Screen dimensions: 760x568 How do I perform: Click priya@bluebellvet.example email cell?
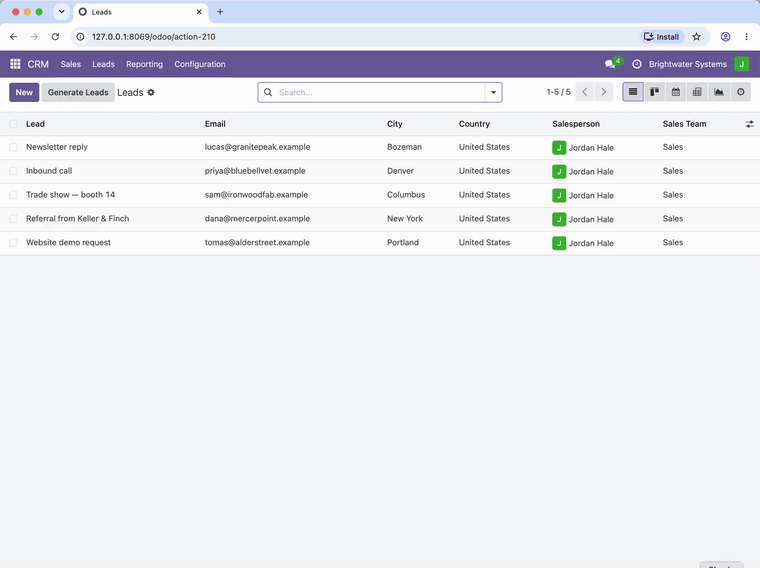[x=255, y=171]
